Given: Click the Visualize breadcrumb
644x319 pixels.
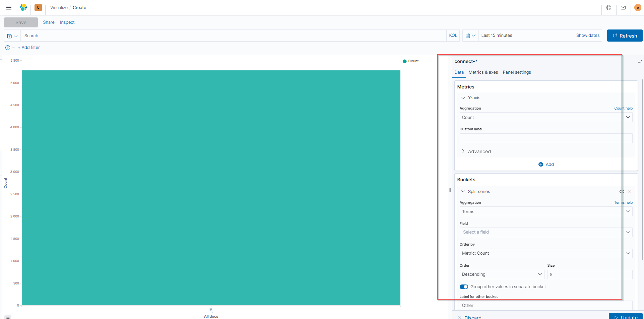Looking at the screenshot, I should [59, 7].
